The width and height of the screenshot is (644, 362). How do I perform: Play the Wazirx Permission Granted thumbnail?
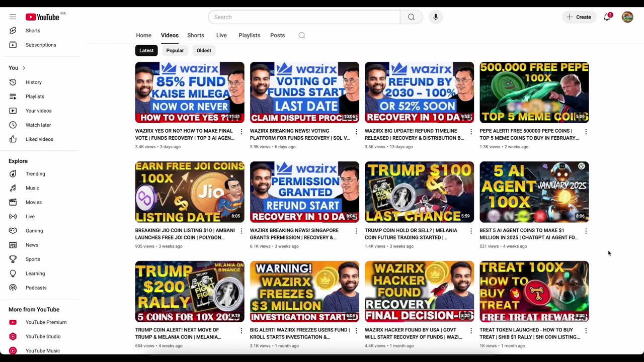coord(304,192)
